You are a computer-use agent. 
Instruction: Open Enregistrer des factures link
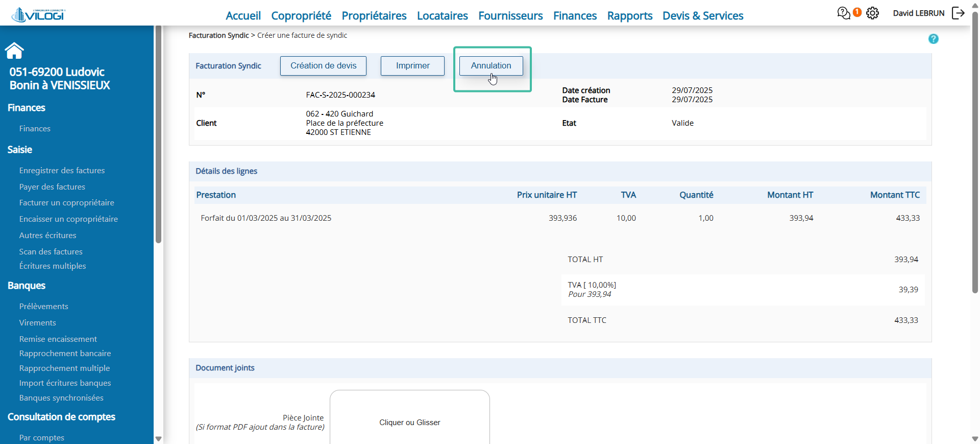(62, 171)
